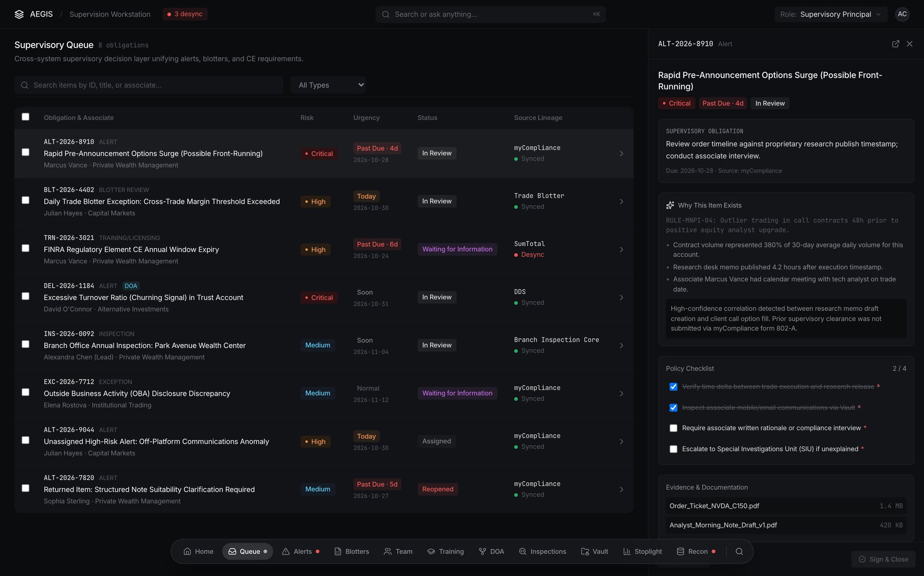924x576 pixels.
Task: Click the AEGIS stacked-layers logo icon
Action: click(x=19, y=14)
